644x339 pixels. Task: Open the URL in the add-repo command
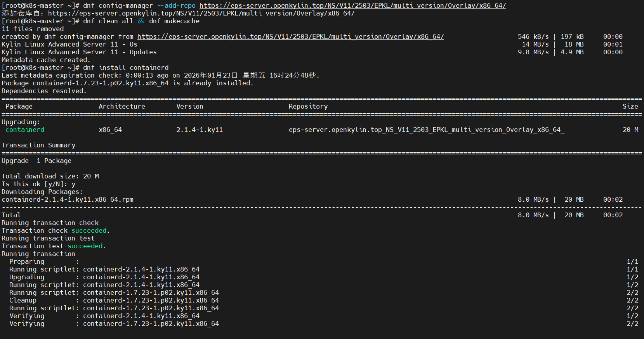coord(352,5)
